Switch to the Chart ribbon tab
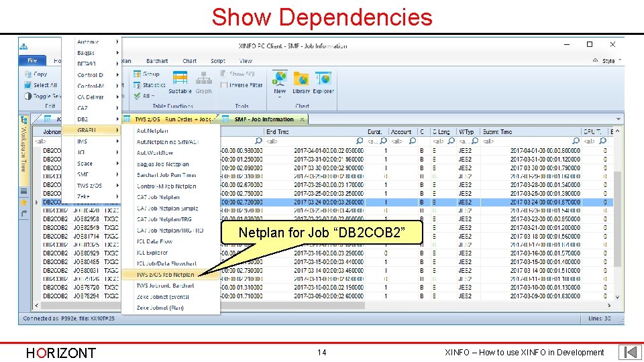644x362 pixels. coord(189,61)
